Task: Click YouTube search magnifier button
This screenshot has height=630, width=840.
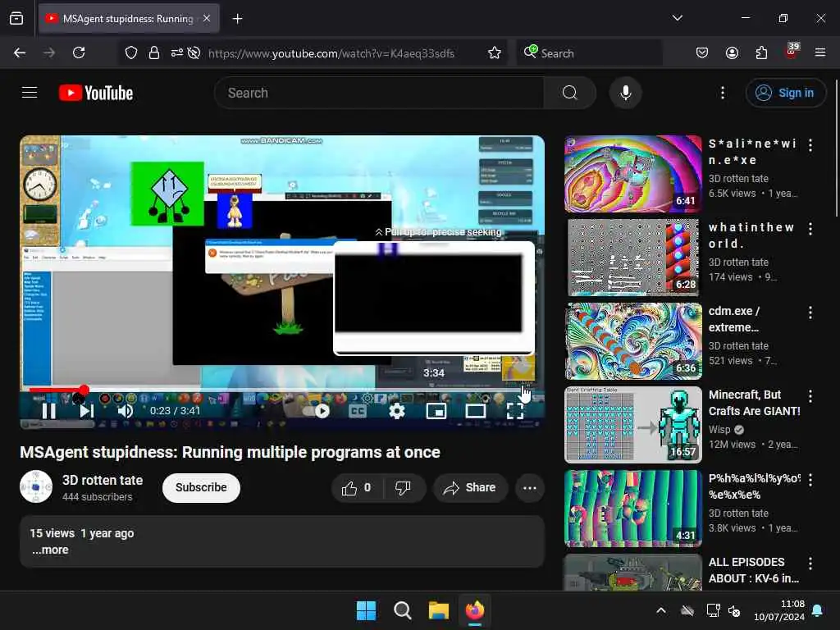Action: pyautogui.click(x=569, y=93)
